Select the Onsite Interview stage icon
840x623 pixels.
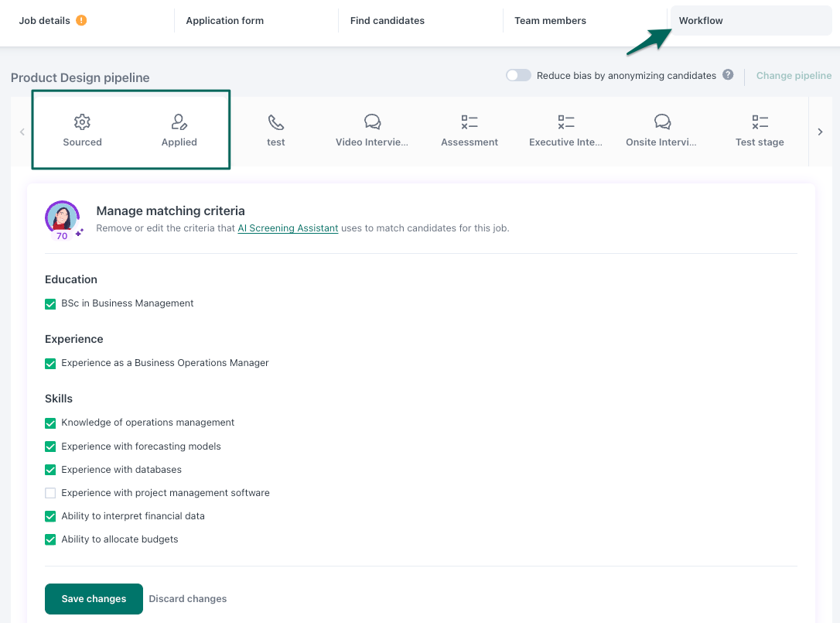pyautogui.click(x=662, y=122)
